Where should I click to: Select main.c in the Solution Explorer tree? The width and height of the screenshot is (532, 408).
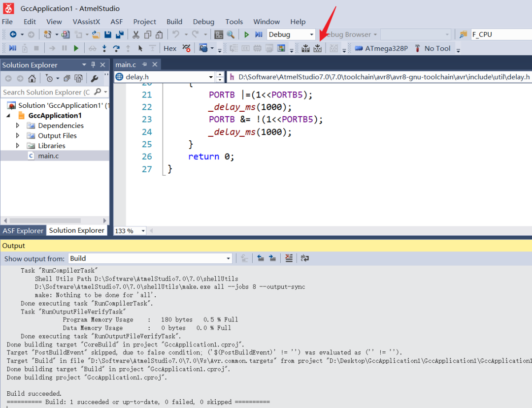click(48, 156)
